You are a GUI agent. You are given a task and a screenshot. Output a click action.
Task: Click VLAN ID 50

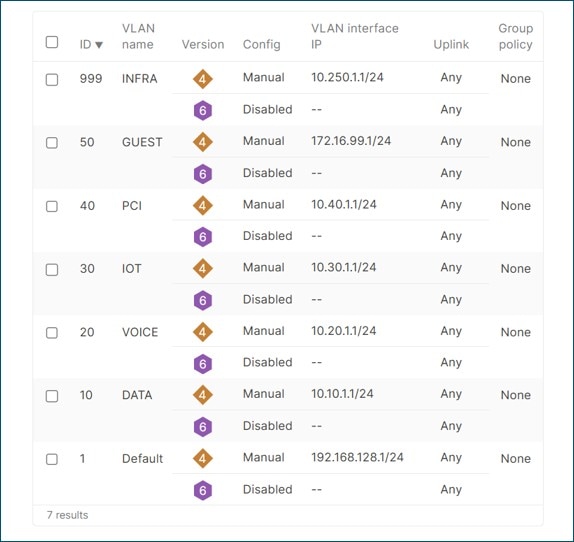point(87,142)
